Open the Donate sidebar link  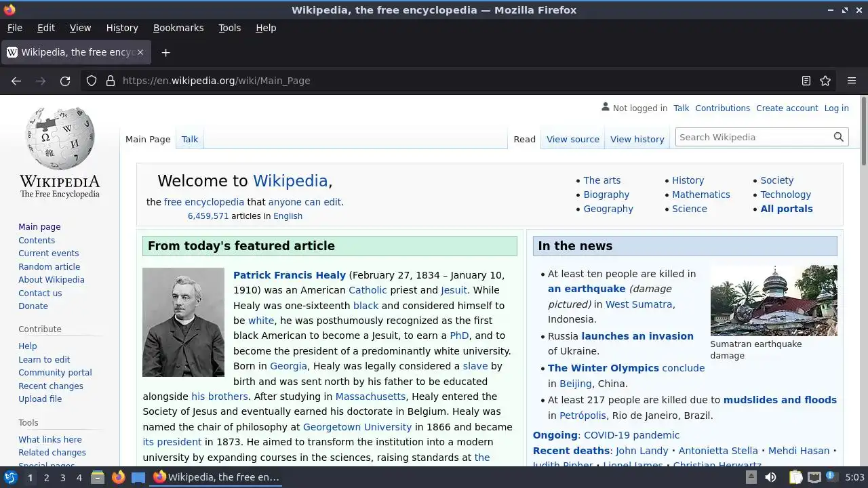[x=33, y=306]
